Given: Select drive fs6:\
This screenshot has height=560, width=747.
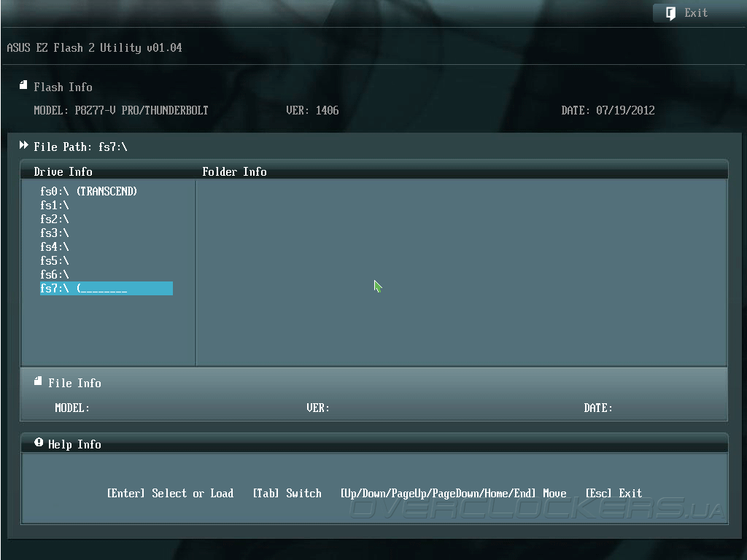Looking at the screenshot, I should [x=55, y=274].
